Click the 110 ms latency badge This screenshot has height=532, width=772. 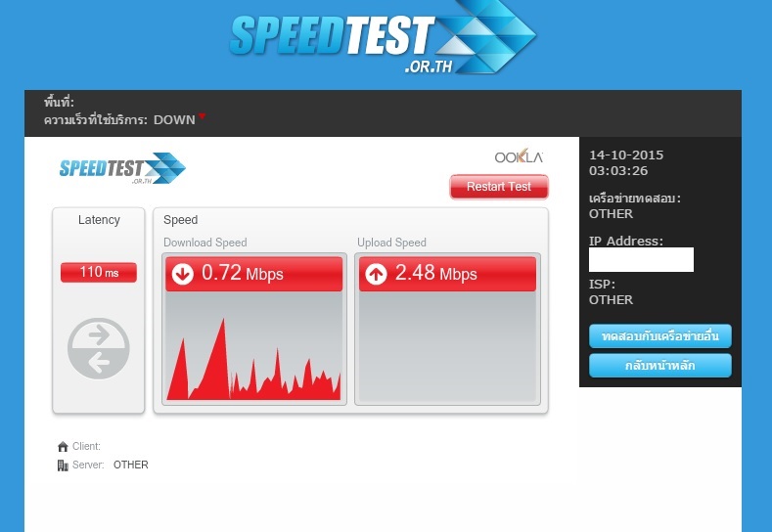click(x=99, y=272)
